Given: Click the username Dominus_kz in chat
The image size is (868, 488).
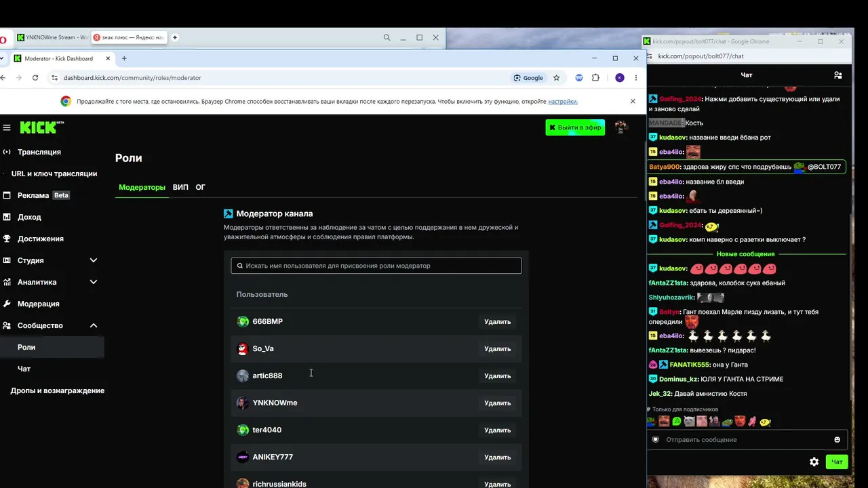Looking at the screenshot, I should click(x=678, y=379).
